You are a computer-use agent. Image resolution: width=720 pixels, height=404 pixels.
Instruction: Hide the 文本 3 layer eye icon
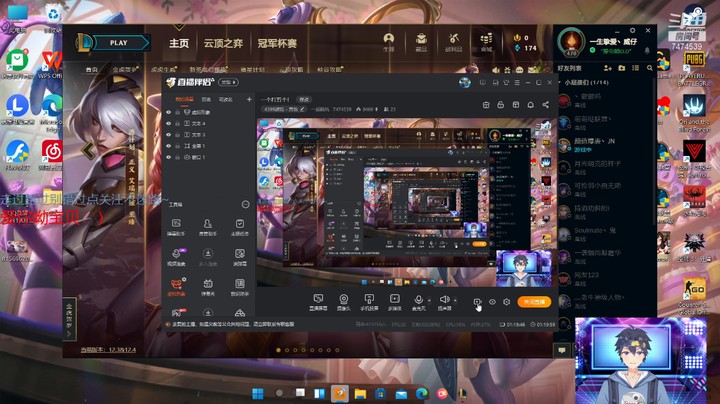169,135
